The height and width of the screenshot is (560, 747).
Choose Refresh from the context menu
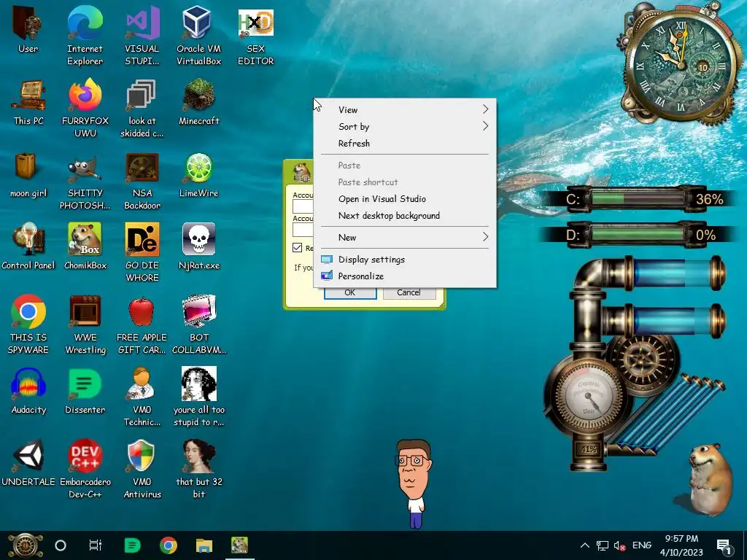point(404,144)
